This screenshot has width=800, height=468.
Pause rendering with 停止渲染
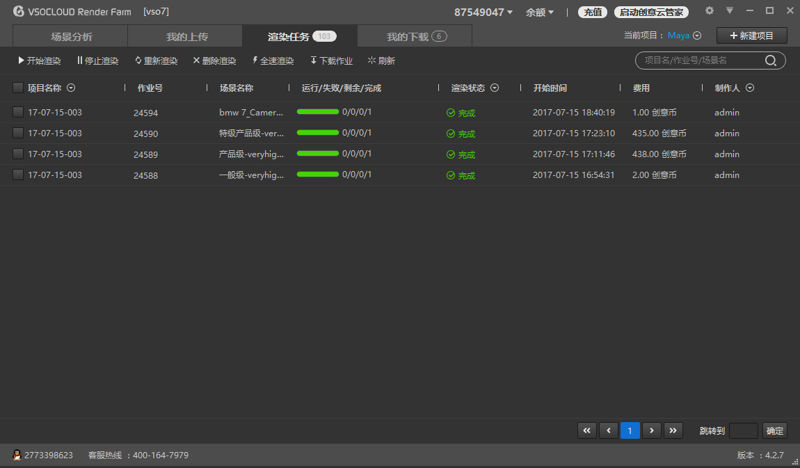click(x=97, y=61)
